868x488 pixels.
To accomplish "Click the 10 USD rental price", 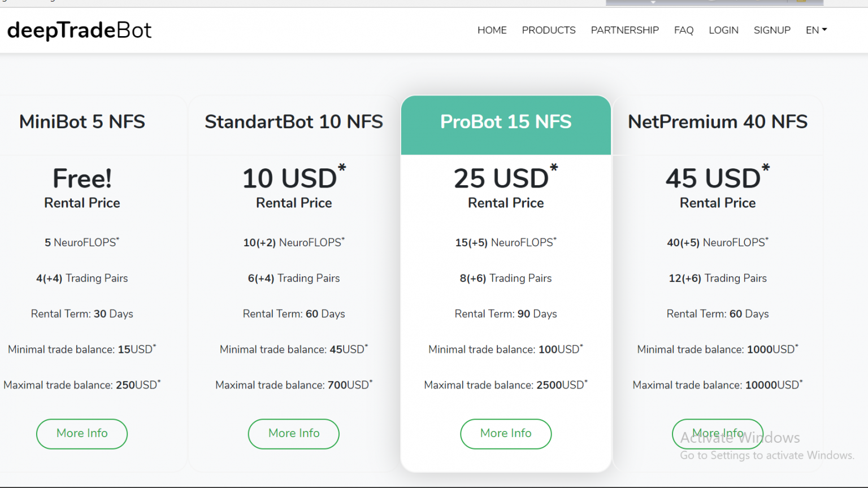I will click(x=290, y=178).
